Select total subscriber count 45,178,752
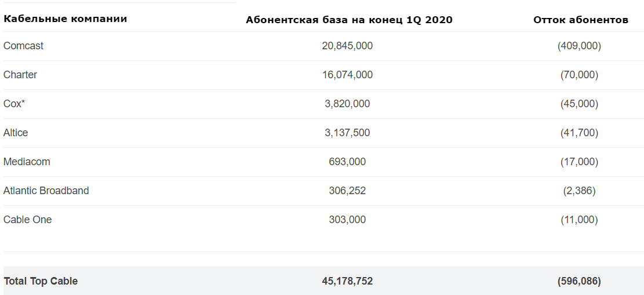644x295 pixels. pos(347,281)
